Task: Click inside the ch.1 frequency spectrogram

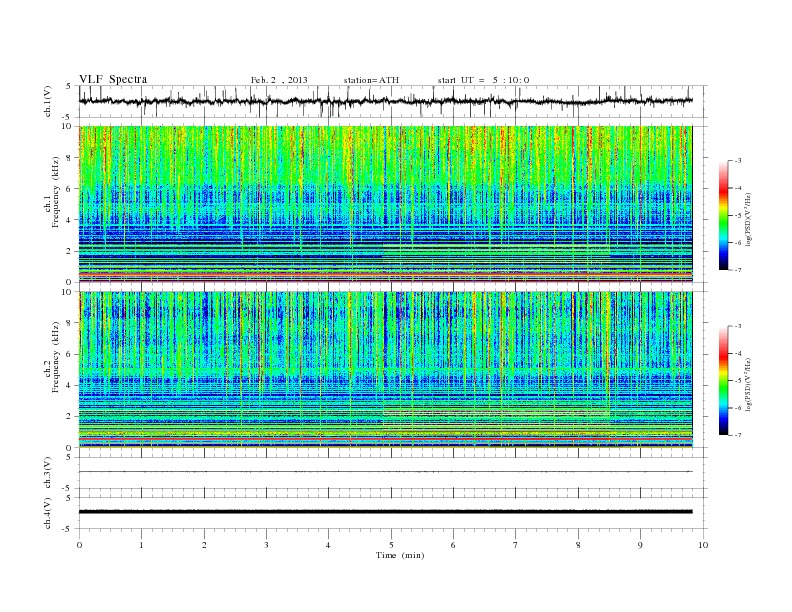Action: pos(386,204)
